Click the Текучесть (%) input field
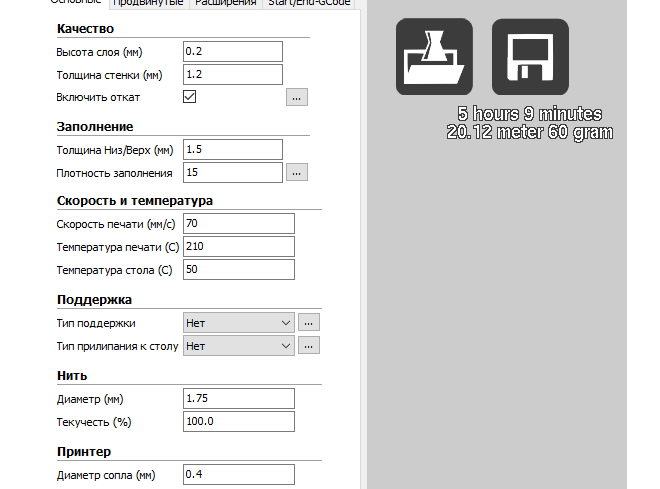The width and height of the screenshot is (660, 489). [x=239, y=422]
